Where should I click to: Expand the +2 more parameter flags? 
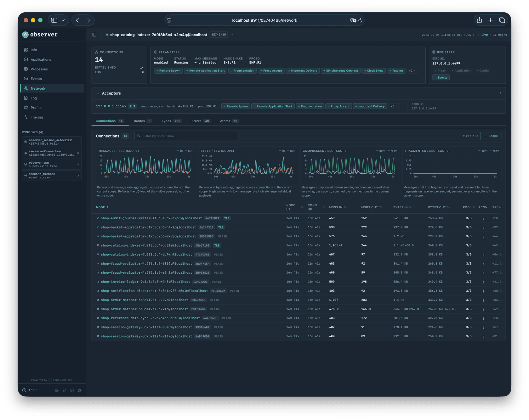[x=412, y=71]
